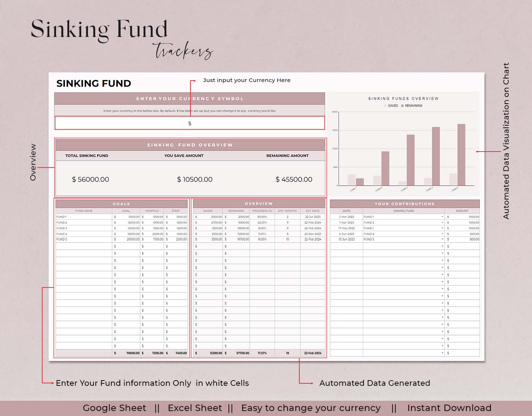
Task: Select the FUND 5 name cell in Goals
Action: tap(84, 239)
